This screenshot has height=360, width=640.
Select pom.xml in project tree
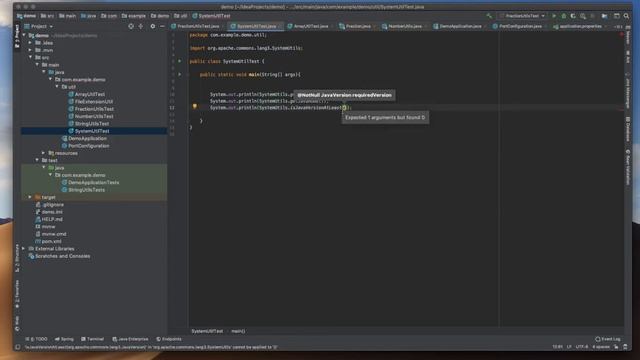coord(51,241)
